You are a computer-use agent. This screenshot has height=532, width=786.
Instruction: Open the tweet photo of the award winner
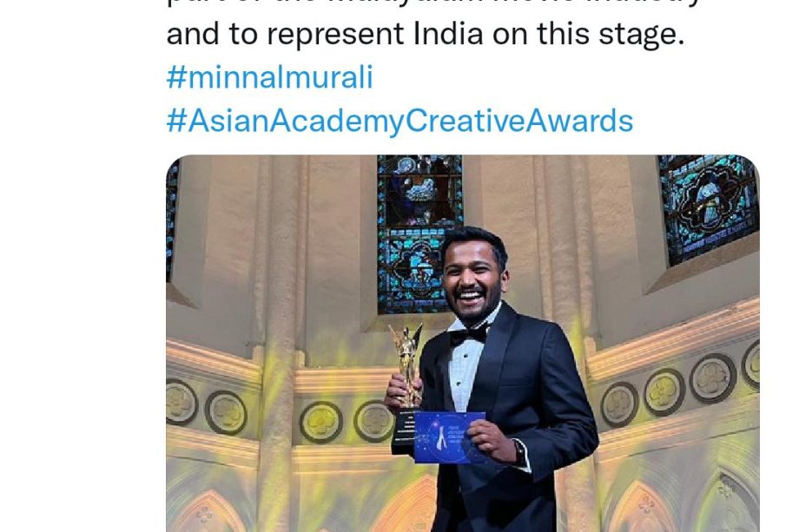[x=463, y=343]
